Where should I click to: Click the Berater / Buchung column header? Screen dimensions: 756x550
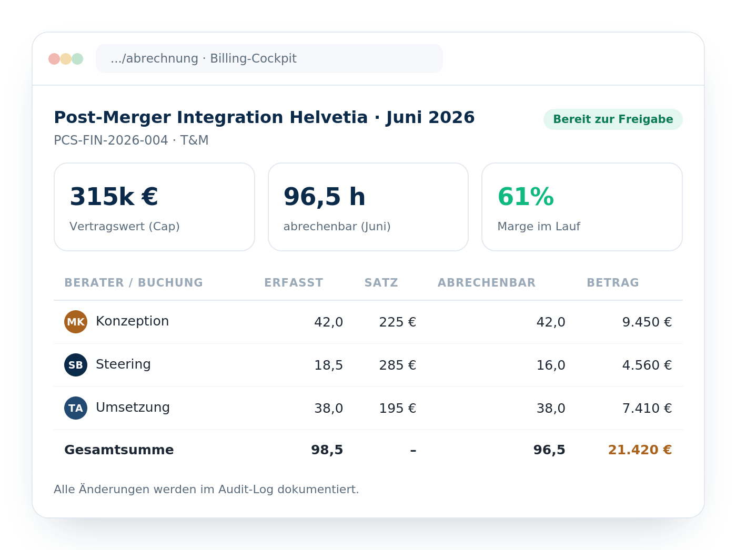tap(134, 283)
